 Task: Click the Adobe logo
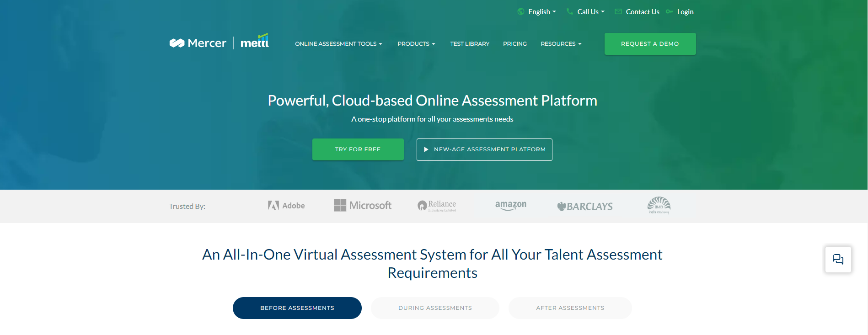[286, 206]
